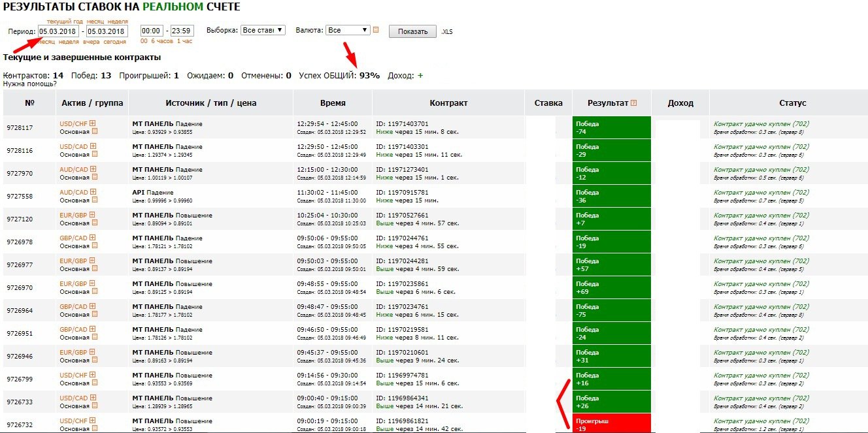Image resolution: width=868 pixels, height=433 pixels.
Task: Expand USD/CAD plus icon in row 9728116
Action: click(93, 146)
